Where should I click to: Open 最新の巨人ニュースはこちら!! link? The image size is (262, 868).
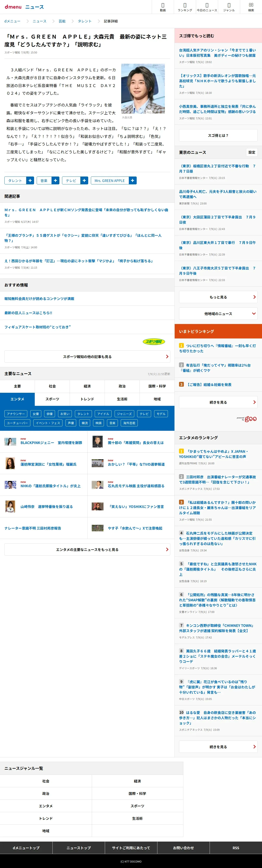tap(28, 313)
